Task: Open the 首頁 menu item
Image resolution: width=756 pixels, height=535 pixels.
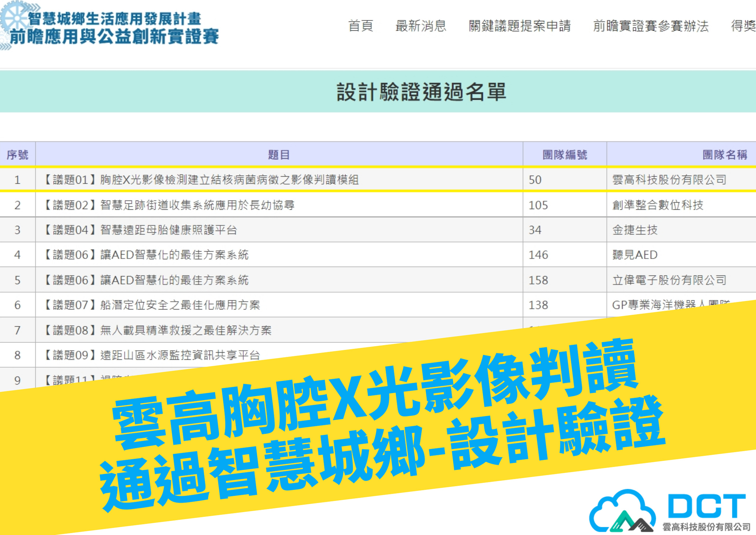Action: [361, 26]
